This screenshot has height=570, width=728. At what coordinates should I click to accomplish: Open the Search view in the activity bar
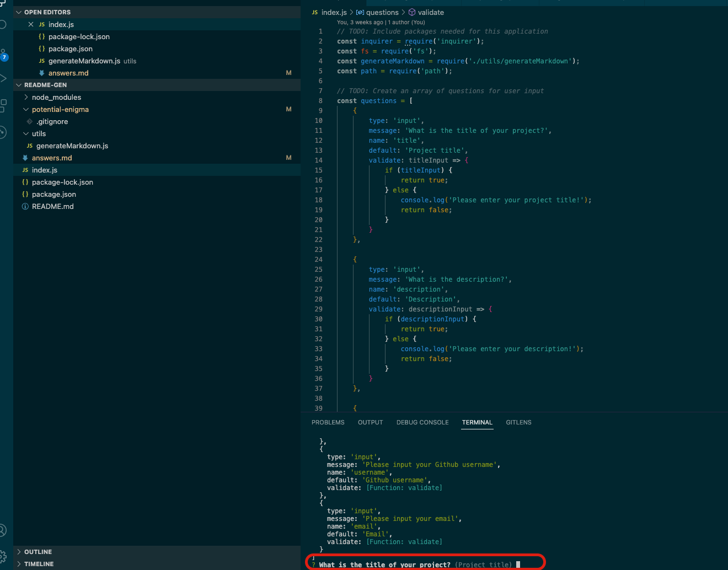point(3,24)
